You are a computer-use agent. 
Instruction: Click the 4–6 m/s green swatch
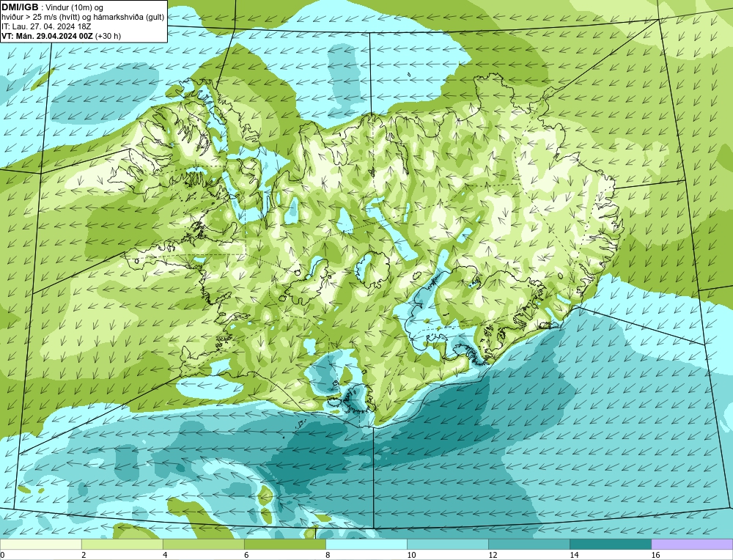[203, 544]
